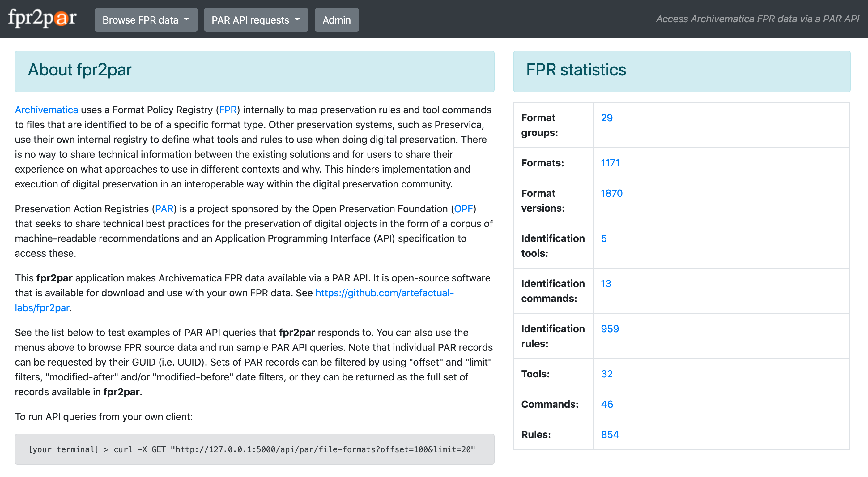Show the 1870 format versions
Screen dimensions: 868x477
[611, 193]
